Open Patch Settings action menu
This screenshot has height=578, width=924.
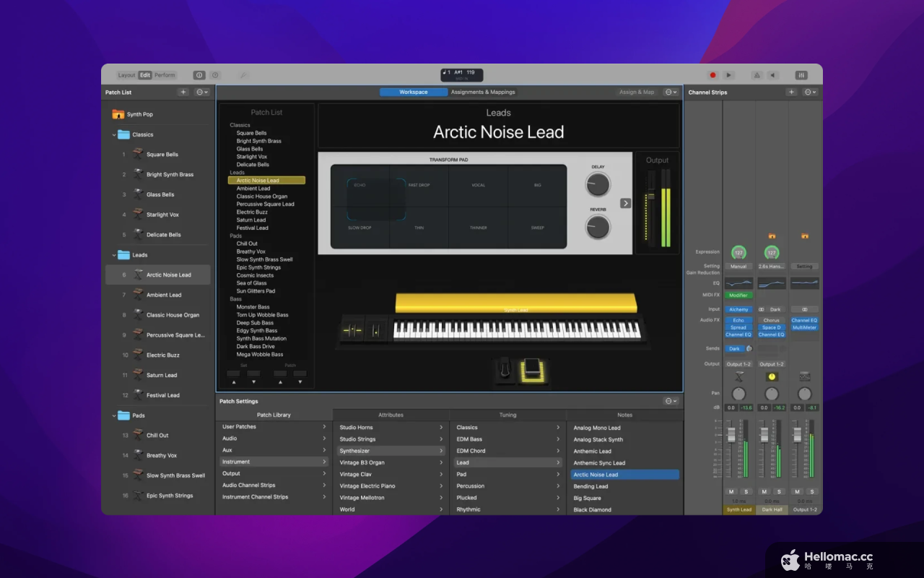tap(671, 401)
